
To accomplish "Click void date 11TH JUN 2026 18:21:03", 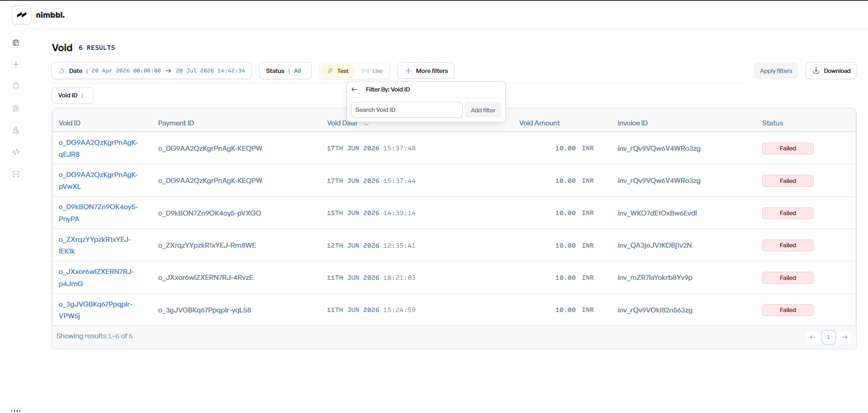I will 371,278.
